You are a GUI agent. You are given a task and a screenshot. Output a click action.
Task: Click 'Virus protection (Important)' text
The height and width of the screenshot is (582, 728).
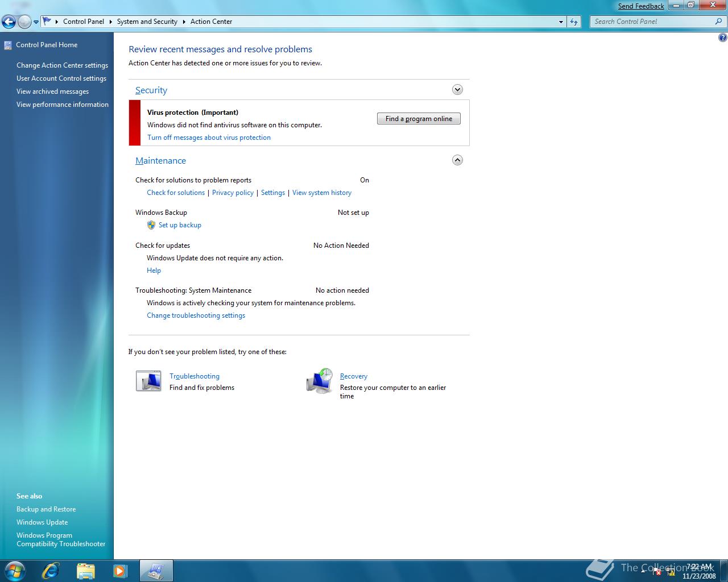coord(193,113)
